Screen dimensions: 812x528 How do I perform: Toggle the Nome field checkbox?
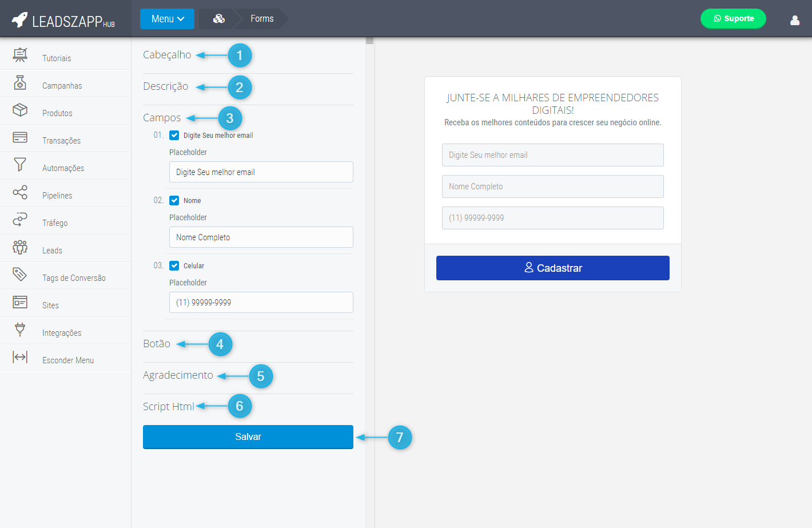174,201
